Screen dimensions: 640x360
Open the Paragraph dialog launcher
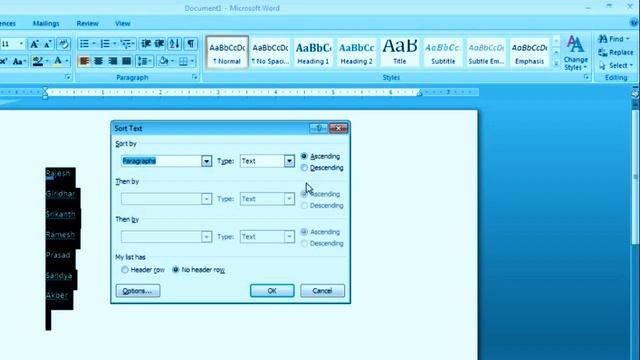[x=195, y=77]
